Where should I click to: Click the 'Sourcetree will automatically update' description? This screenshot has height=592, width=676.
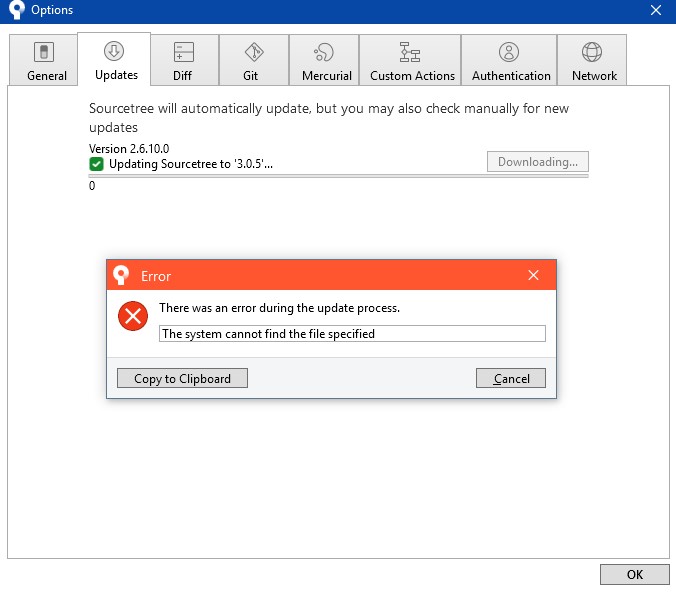(x=329, y=118)
